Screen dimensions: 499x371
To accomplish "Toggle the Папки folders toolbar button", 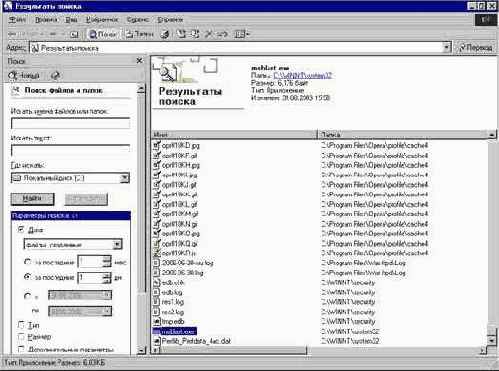I will 139,34.
